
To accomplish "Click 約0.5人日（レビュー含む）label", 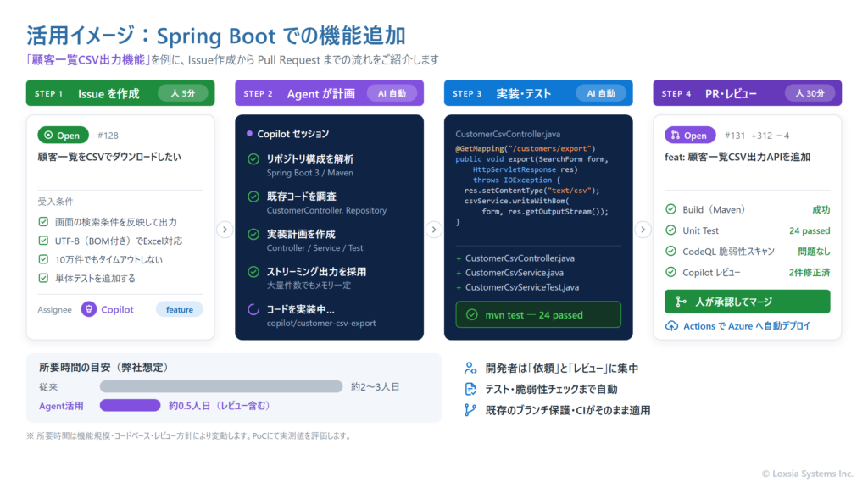I will 220,406.
